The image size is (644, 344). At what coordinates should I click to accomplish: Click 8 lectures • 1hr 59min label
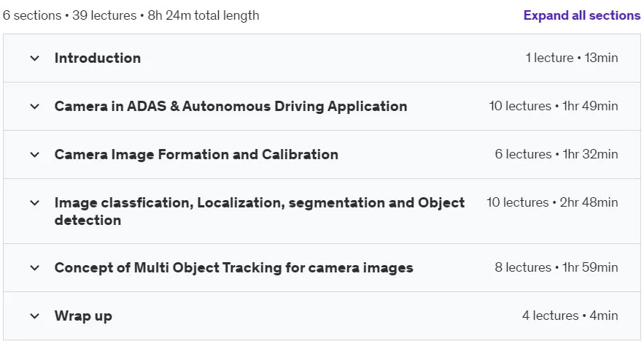556,267
